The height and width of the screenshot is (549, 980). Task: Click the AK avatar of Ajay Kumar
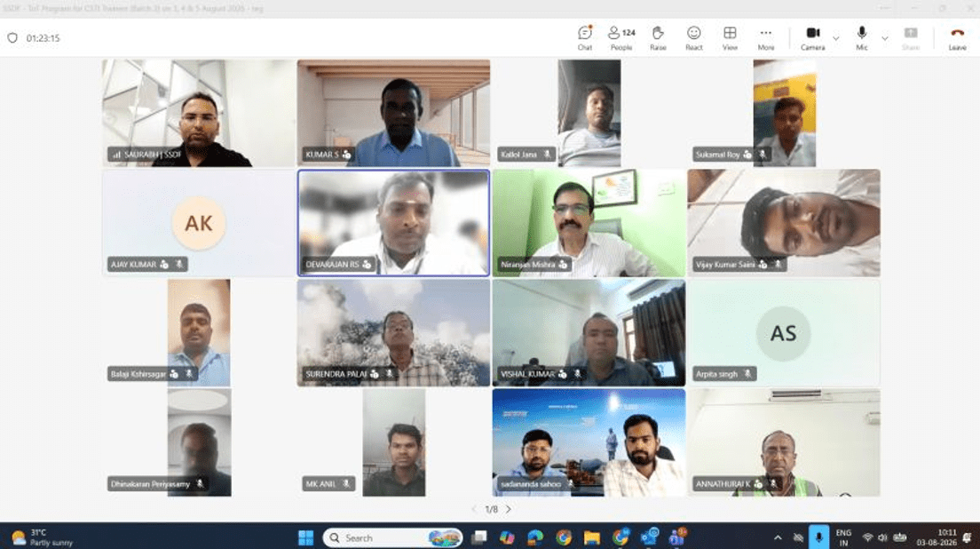pyautogui.click(x=199, y=223)
